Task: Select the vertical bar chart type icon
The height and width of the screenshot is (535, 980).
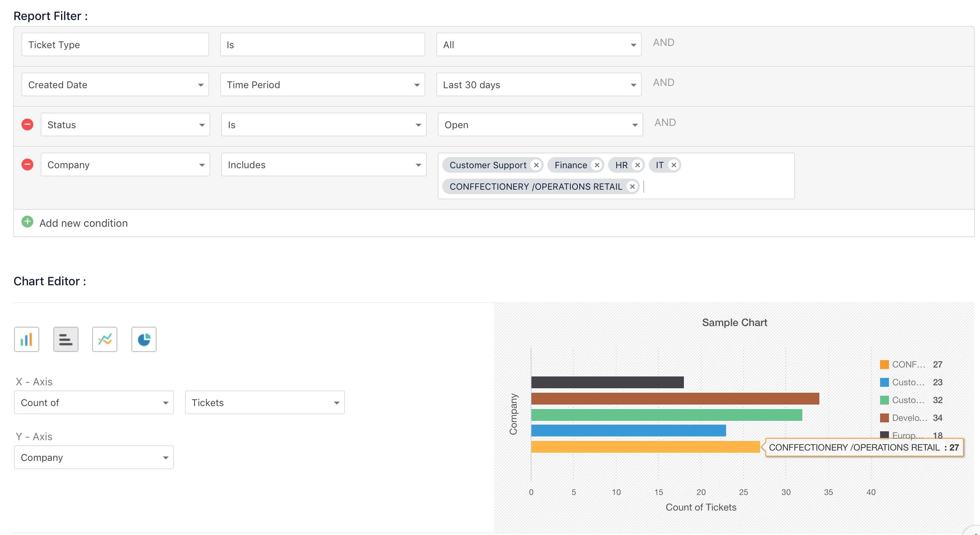Action: point(27,339)
